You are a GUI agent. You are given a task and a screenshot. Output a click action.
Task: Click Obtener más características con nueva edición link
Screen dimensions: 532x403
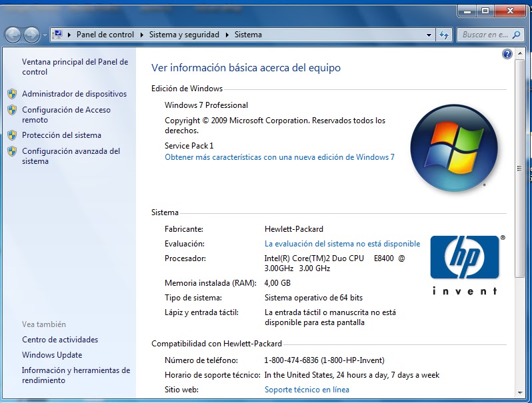279,157
